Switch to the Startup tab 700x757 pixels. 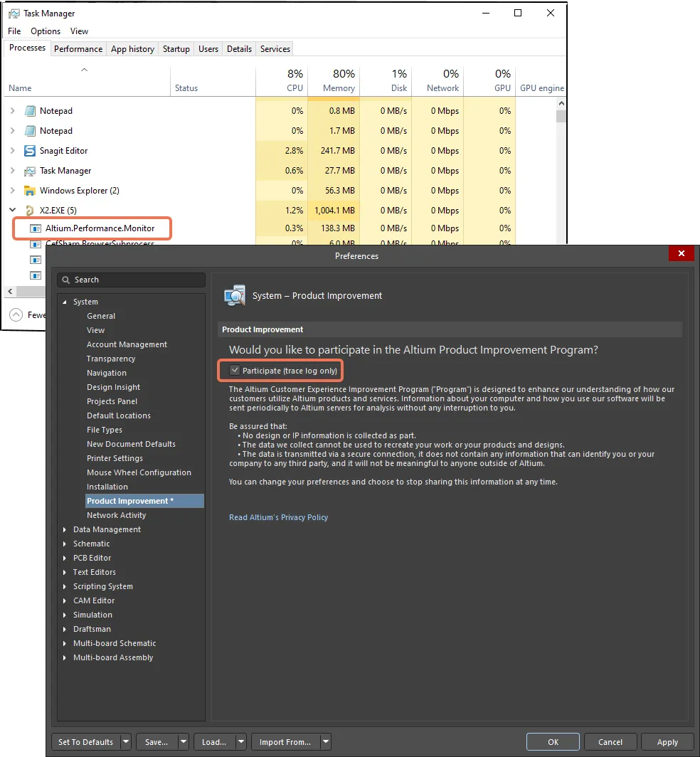click(x=176, y=49)
